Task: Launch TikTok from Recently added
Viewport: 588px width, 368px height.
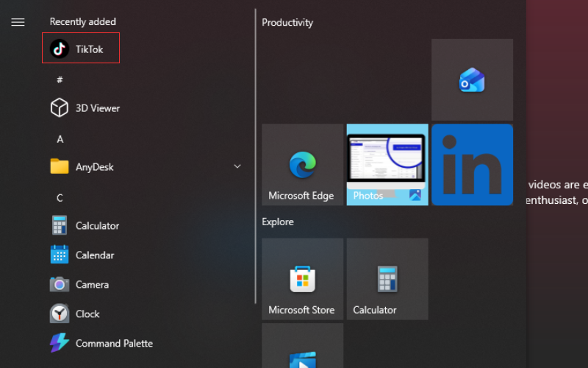Action: tap(81, 48)
